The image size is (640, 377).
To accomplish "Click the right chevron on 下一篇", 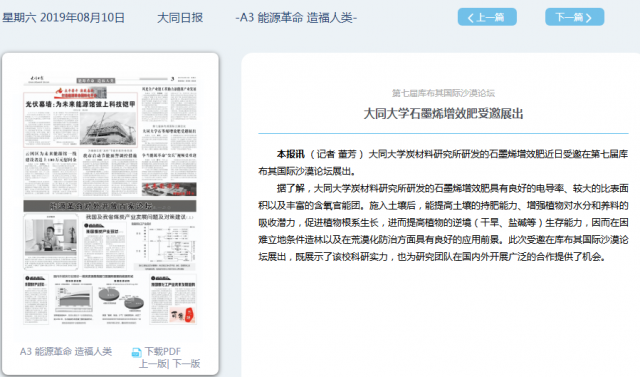I will coord(588,18).
